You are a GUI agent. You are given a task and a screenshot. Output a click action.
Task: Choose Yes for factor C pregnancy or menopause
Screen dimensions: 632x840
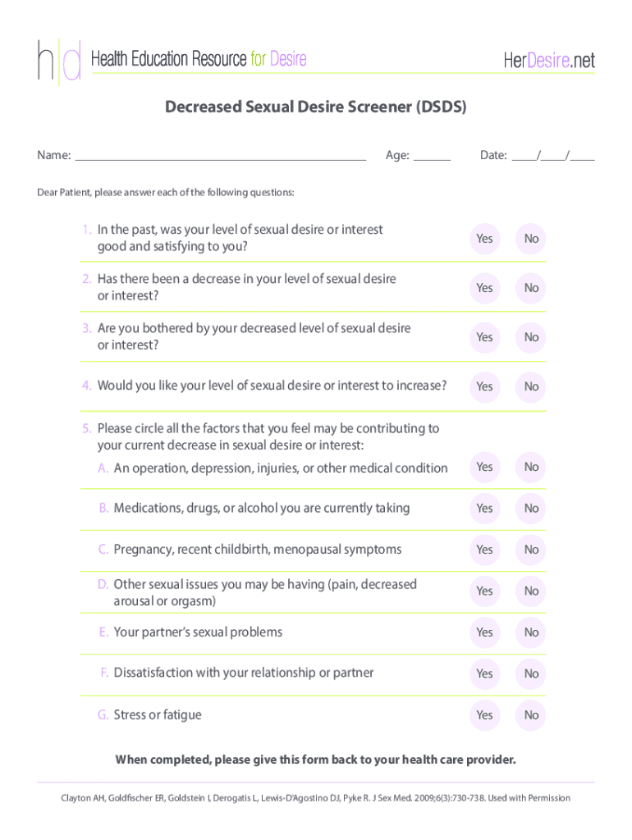[x=484, y=550]
